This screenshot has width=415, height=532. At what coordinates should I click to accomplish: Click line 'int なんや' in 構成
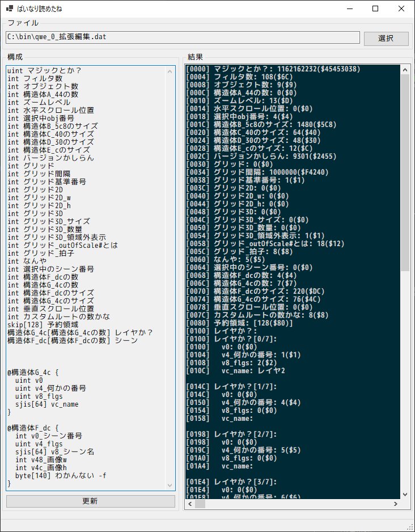[x=27, y=261]
